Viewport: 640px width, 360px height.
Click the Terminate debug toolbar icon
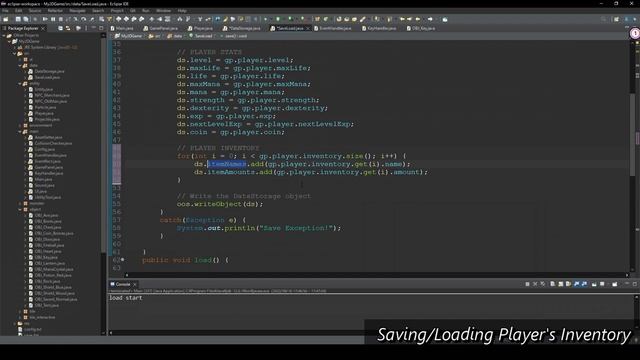coord(60,19)
